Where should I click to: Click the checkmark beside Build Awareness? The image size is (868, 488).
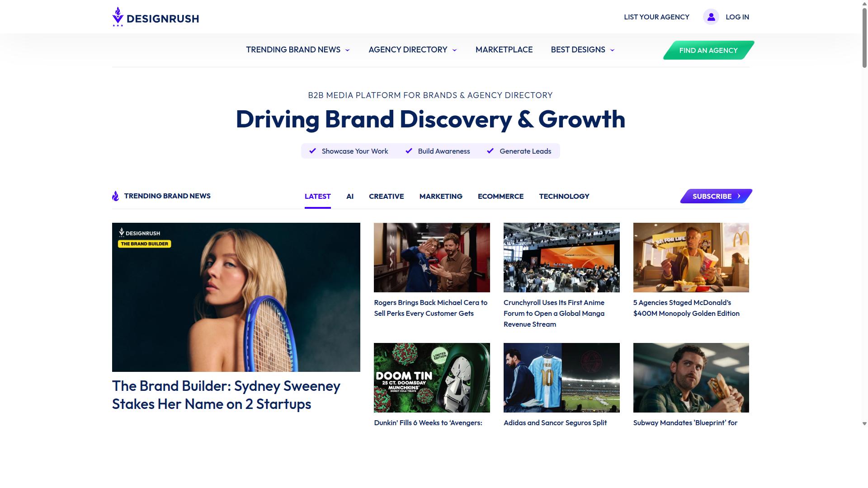click(x=409, y=151)
